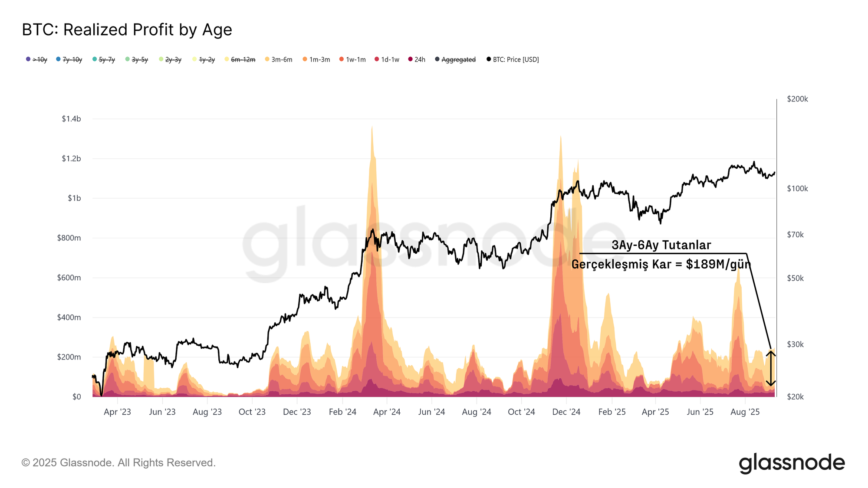868x488 pixels.
Task: Hide the 3m-6m series
Action: coord(279,59)
